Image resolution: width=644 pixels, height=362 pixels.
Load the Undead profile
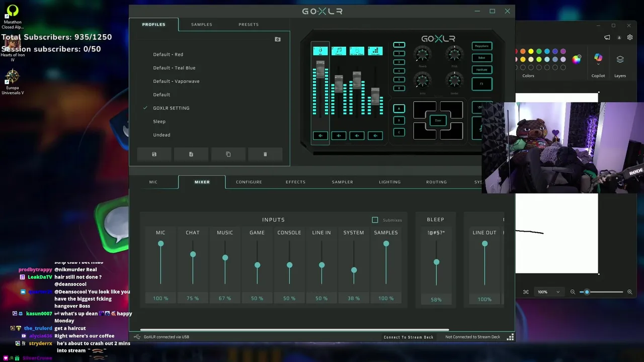[162, 135]
